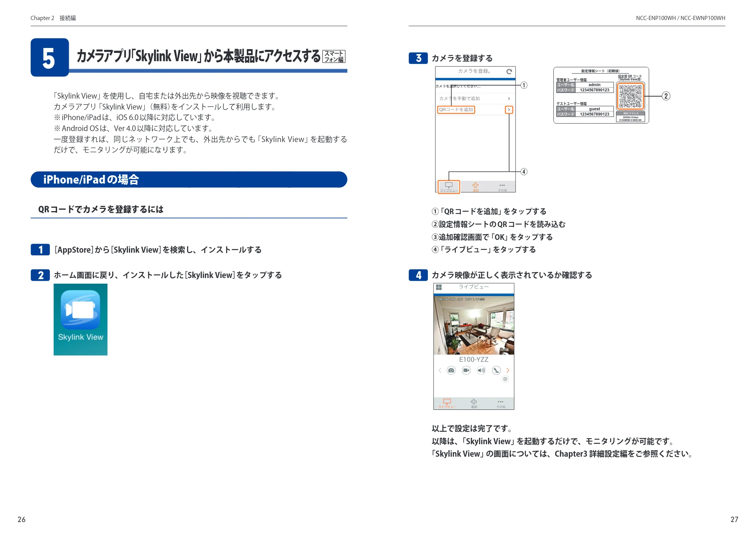Click 'カメラを登録。' screen title
The image size is (756, 536).
[474, 71]
